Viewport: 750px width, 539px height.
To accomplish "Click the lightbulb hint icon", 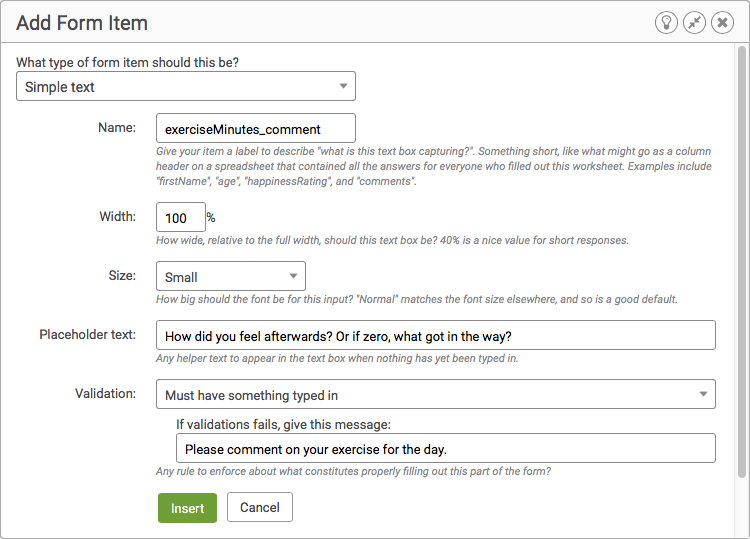I will (x=666, y=22).
